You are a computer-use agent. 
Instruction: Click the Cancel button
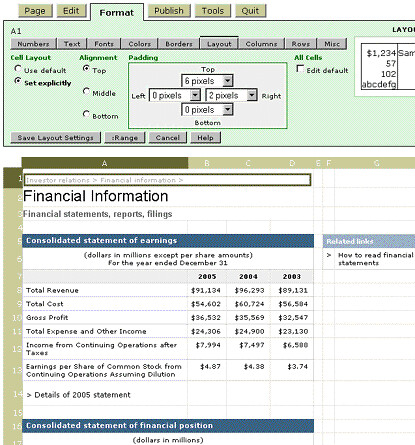click(x=168, y=138)
